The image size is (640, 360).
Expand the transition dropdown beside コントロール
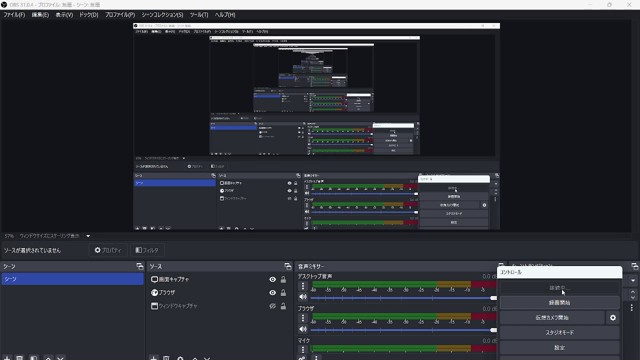[633, 281]
